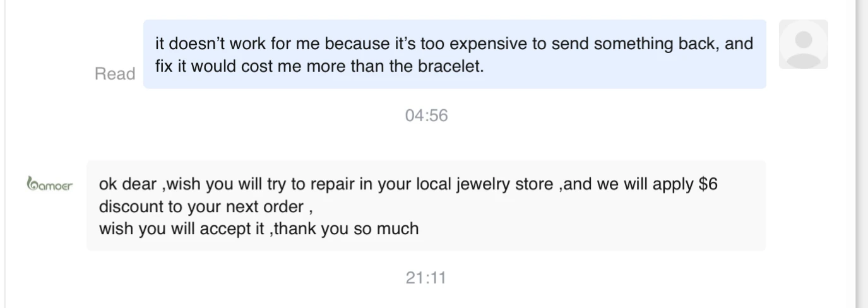This screenshot has width=868, height=308.
Task: Open the Bamoer seller logo
Action: pos(50,185)
